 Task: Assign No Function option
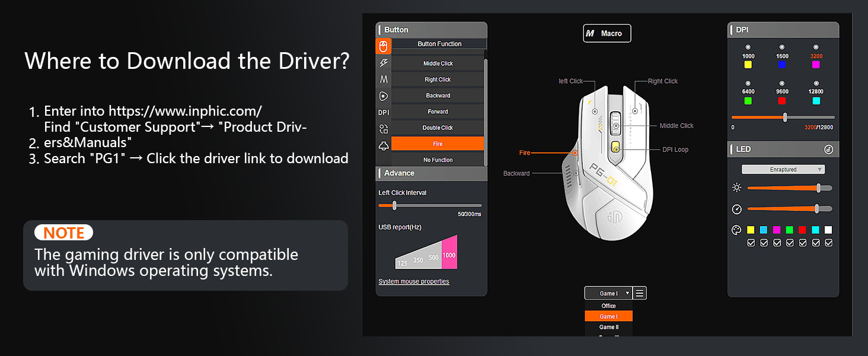(438, 160)
